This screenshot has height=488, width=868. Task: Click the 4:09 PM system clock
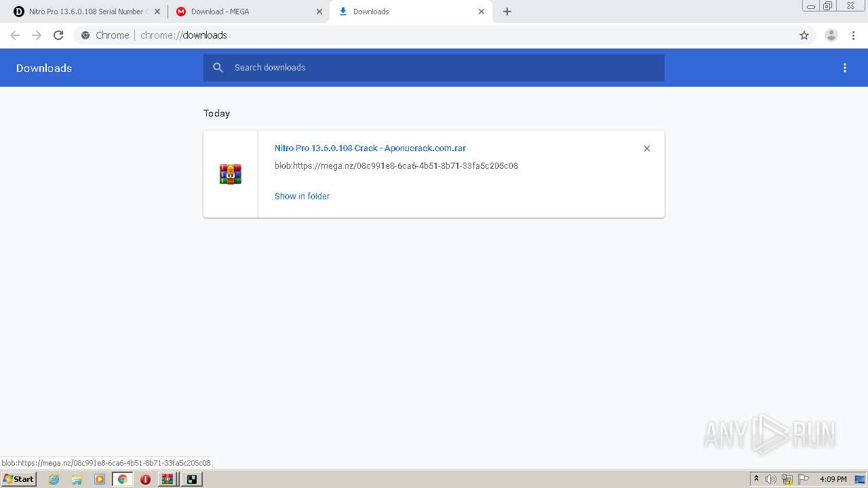coord(833,479)
